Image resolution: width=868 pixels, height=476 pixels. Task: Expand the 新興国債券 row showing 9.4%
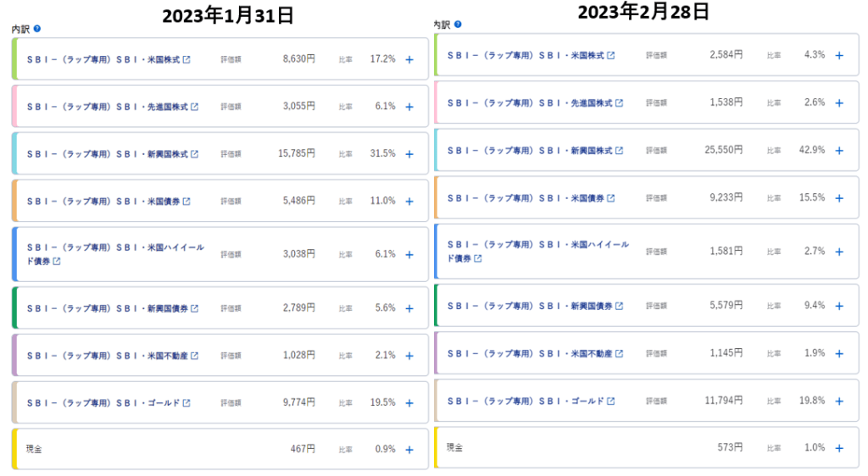pyautogui.click(x=840, y=306)
